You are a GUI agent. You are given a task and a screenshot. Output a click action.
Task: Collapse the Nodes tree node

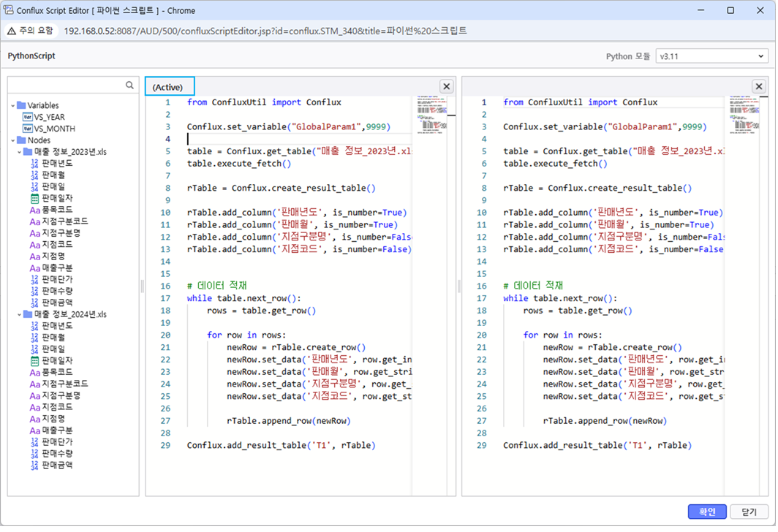13,140
